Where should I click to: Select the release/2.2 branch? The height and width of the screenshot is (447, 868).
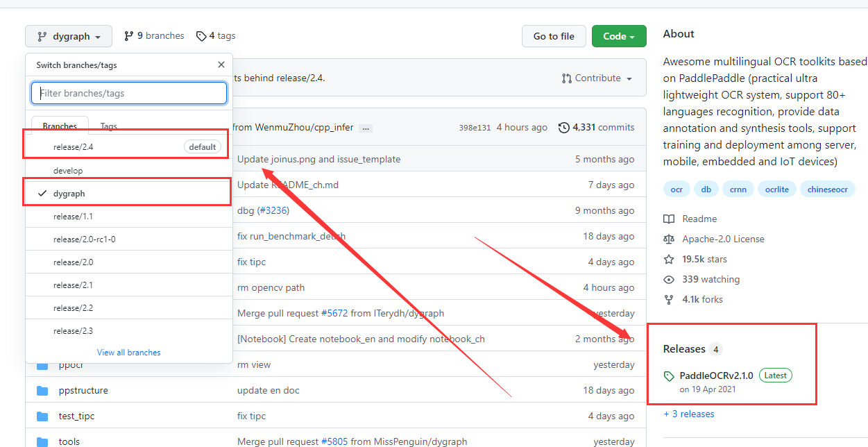129,308
